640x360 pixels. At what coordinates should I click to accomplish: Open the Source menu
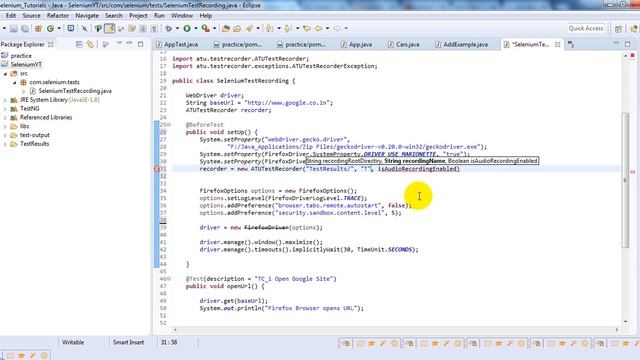(31, 16)
